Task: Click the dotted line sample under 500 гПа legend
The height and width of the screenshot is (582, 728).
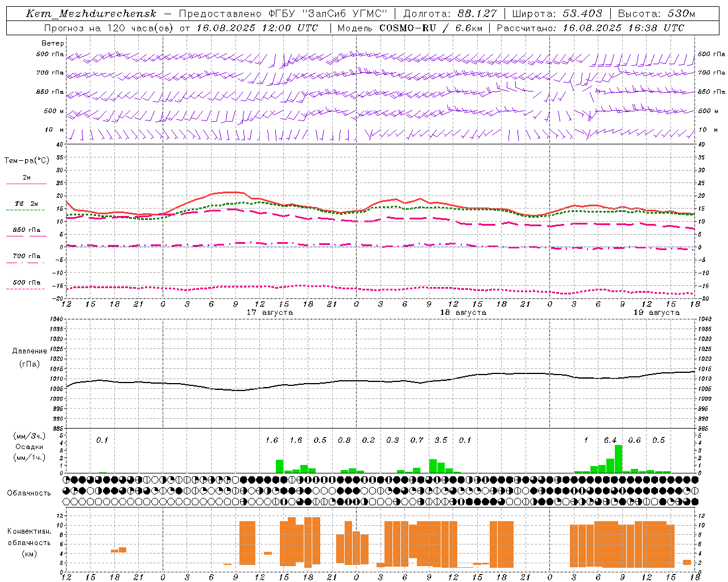Action: [x=25, y=289]
